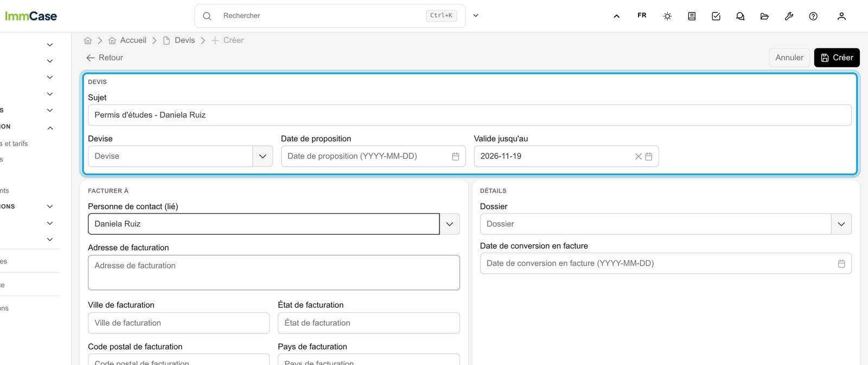Expand Personne de contact dropdown arrow
This screenshot has width=868, height=365.
tap(450, 224)
